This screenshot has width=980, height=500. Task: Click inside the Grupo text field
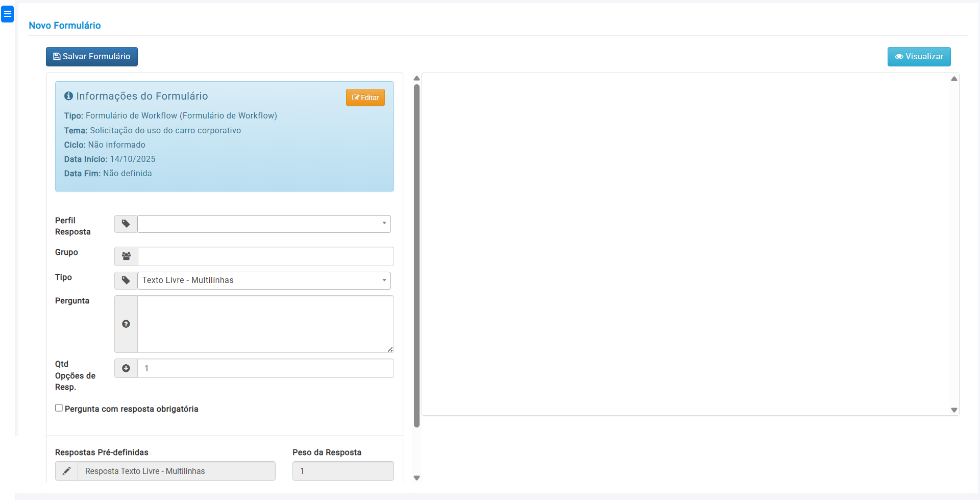tap(265, 256)
